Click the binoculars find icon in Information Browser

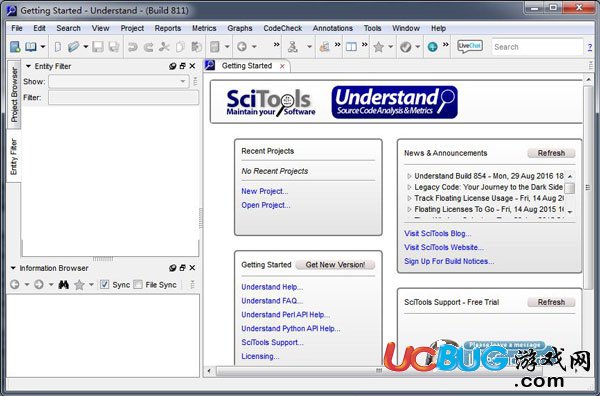(x=64, y=285)
